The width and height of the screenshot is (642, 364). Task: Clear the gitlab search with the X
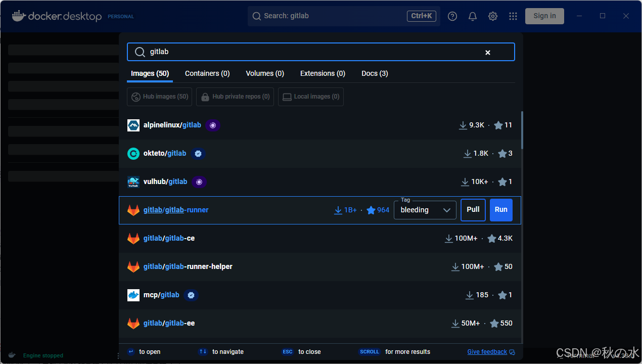click(488, 53)
